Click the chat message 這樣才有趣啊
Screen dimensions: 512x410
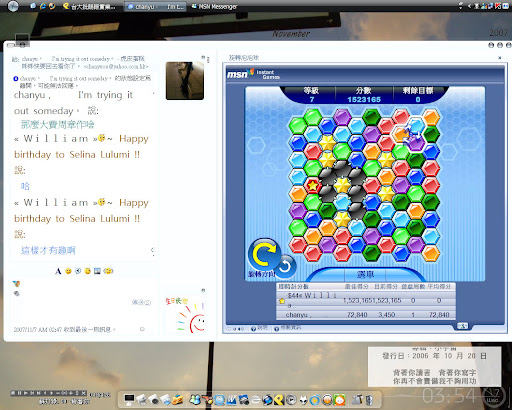pyautogui.click(x=48, y=250)
